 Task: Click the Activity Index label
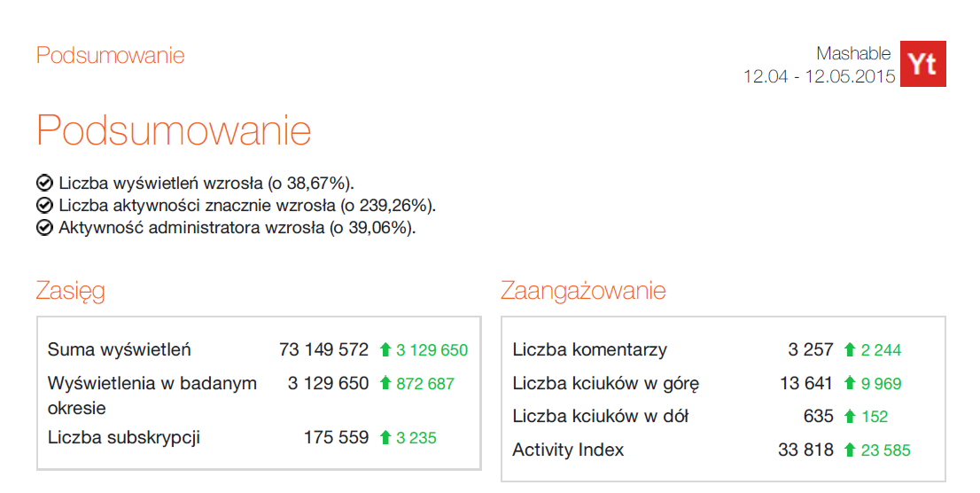click(568, 450)
